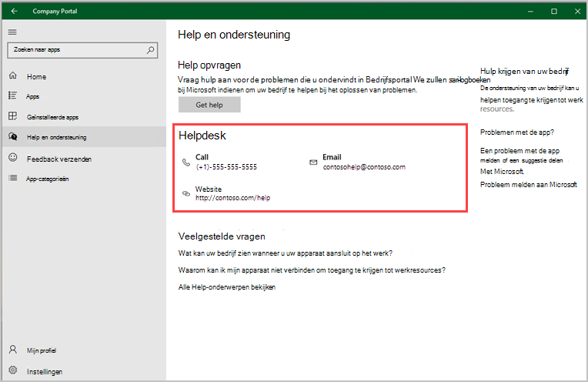
Task: Click the Help en ondersteuning chat icon
Action: click(13, 136)
